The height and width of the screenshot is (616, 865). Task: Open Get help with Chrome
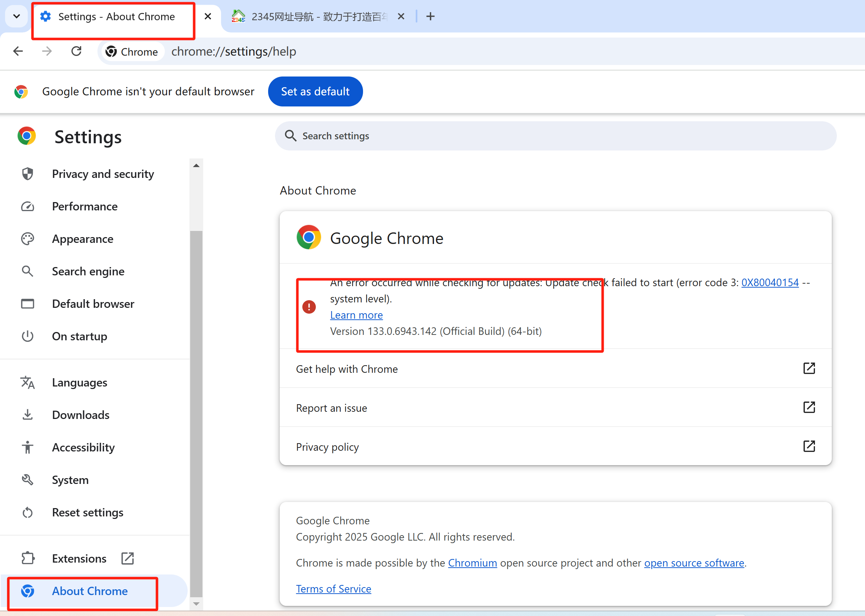(556, 369)
